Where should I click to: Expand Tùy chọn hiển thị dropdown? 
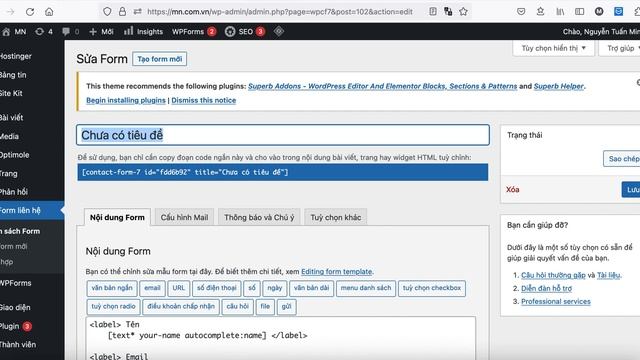[x=553, y=48]
